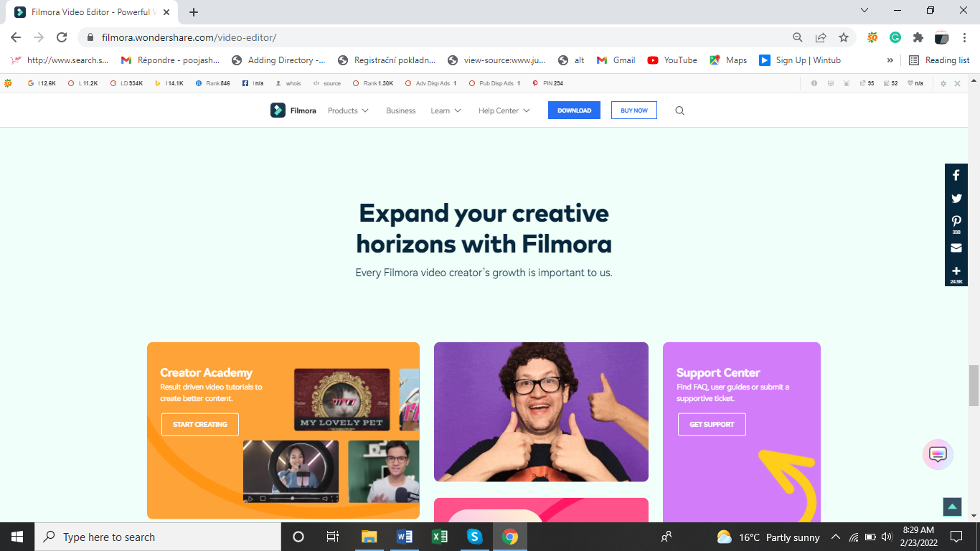Open Skype from the taskbar
This screenshot has width=980, height=551.
474,537
